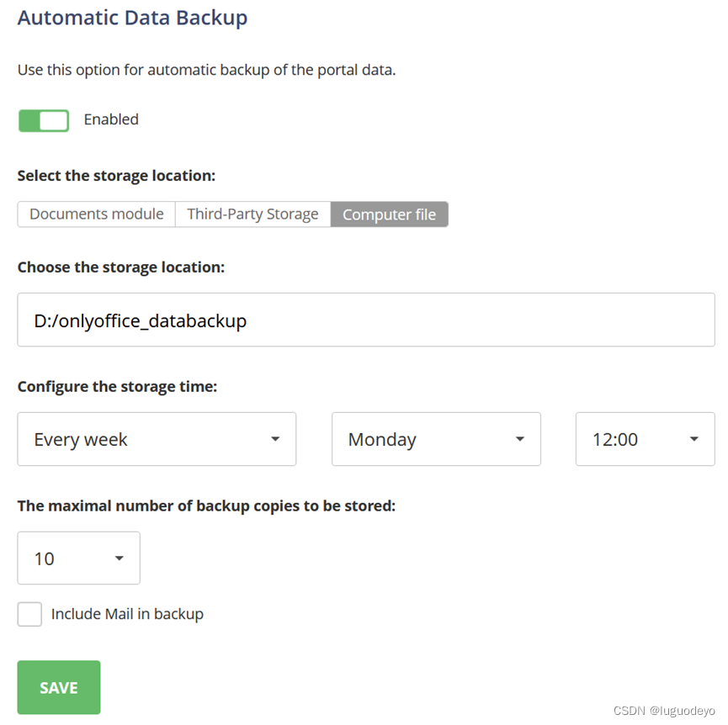Expand the maximal backup copies dropdown
Viewport: 728px width, 725px height.
78,558
